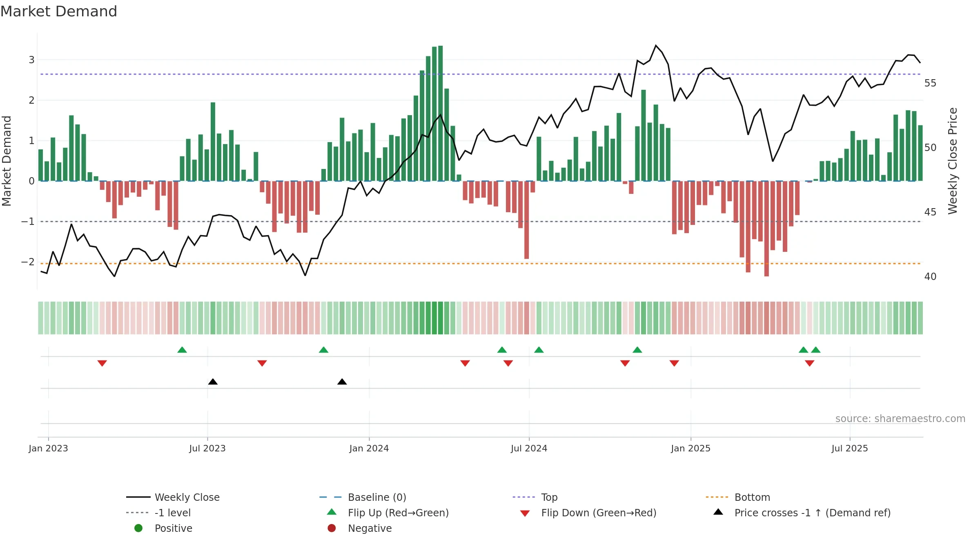The image size is (980, 551).
Task: Click the Weekly Close Price axis label
Action: point(953,161)
